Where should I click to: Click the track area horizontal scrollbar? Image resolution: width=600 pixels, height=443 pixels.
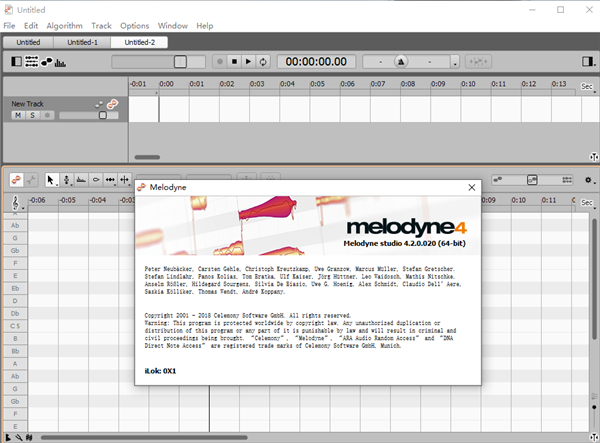tap(147, 157)
